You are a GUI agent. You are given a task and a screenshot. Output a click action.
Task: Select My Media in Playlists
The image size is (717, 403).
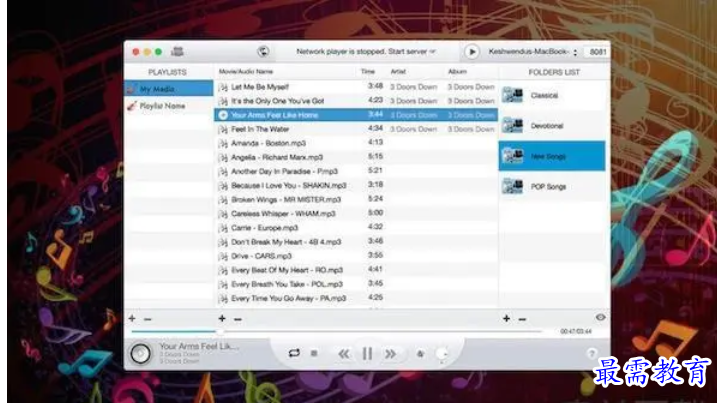(x=169, y=89)
